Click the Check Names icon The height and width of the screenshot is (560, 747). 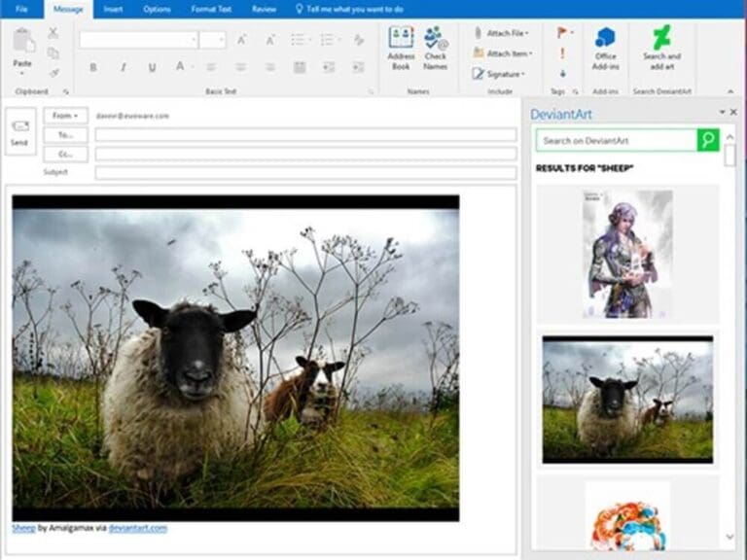click(x=436, y=48)
